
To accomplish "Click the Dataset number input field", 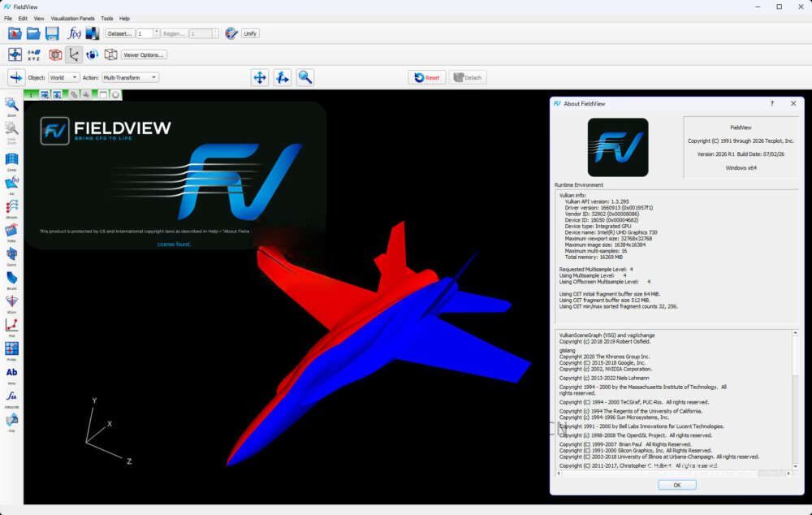I will pyautogui.click(x=145, y=33).
